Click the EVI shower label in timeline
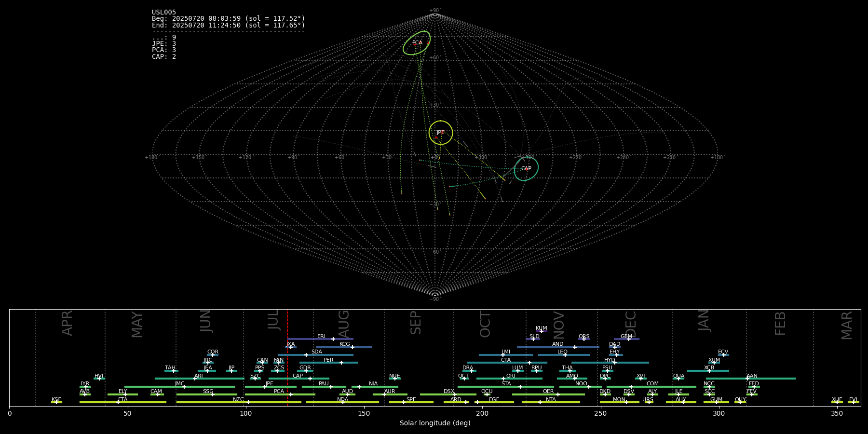868x434 pixels. tap(853, 399)
